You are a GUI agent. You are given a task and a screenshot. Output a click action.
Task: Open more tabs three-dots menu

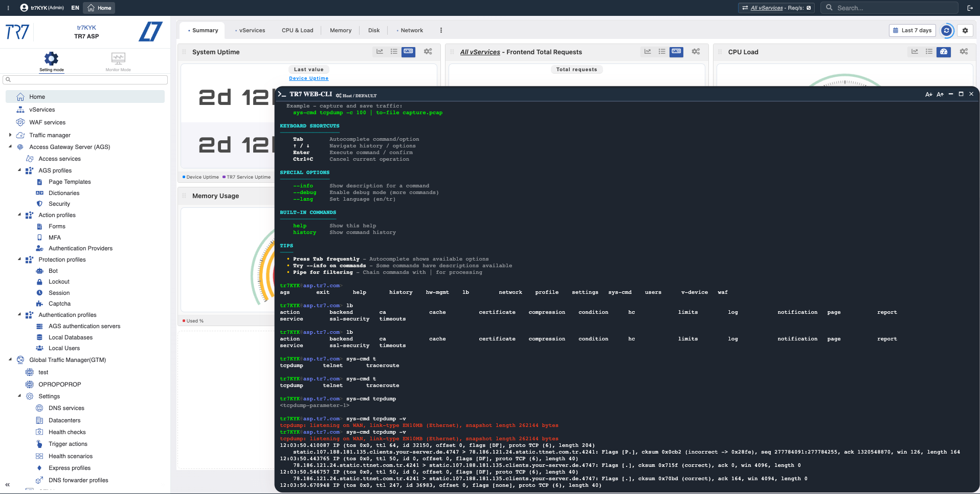441,30
